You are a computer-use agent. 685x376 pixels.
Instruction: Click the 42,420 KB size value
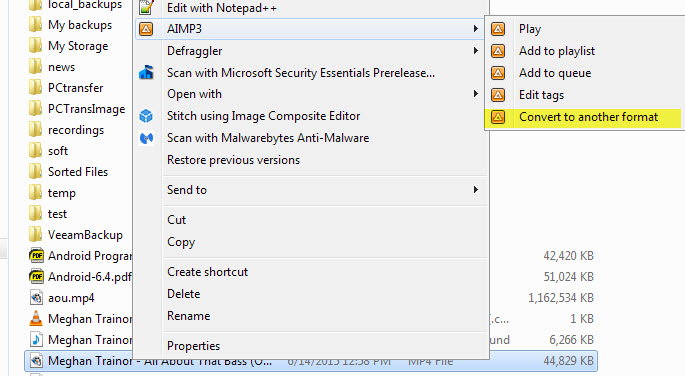point(568,256)
